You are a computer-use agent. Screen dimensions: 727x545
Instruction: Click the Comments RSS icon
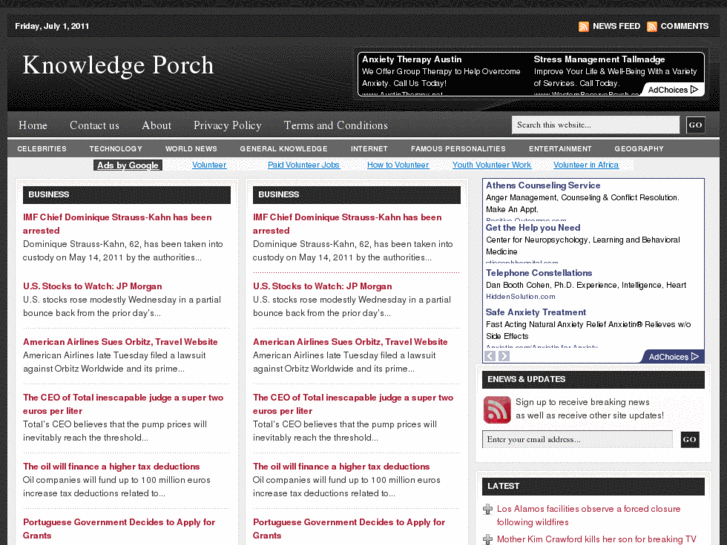(x=652, y=26)
